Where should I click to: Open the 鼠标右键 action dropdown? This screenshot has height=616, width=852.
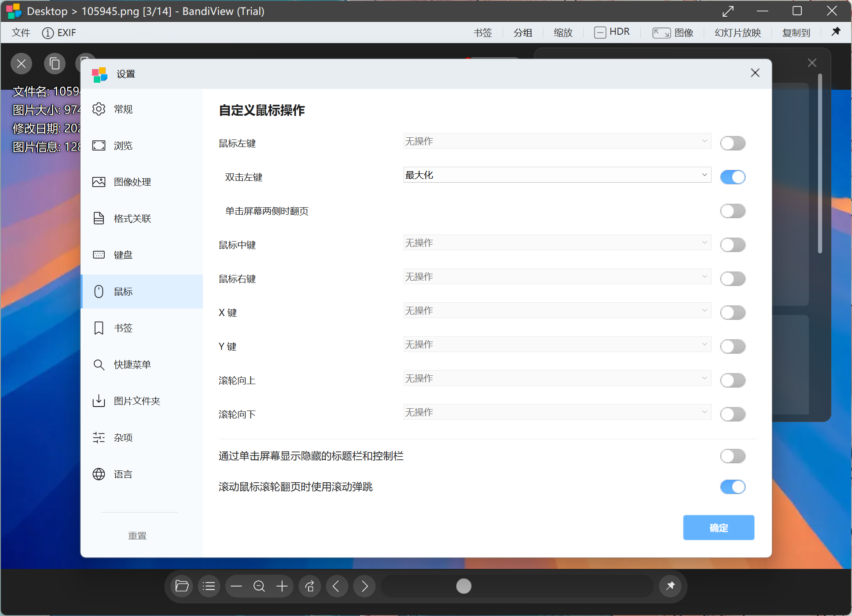pyautogui.click(x=557, y=277)
